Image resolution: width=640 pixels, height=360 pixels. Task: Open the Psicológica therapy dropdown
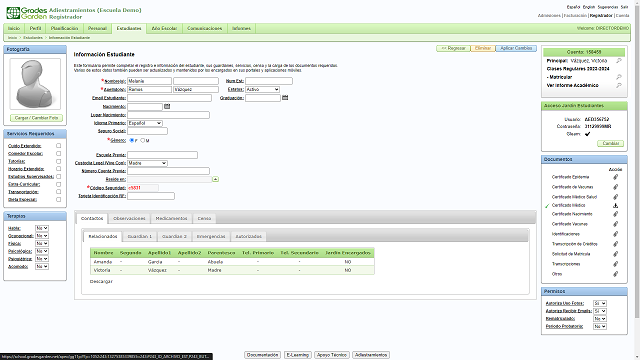tap(42, 251)
